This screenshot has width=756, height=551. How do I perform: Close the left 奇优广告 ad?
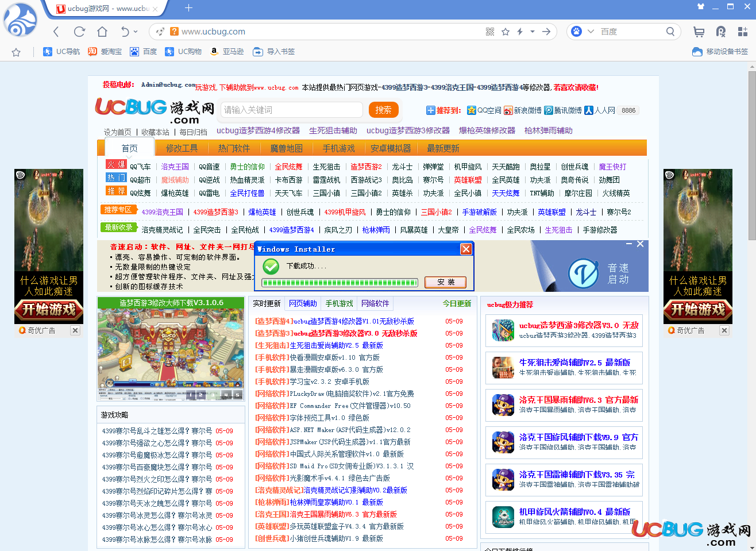[x=75, y=330]
